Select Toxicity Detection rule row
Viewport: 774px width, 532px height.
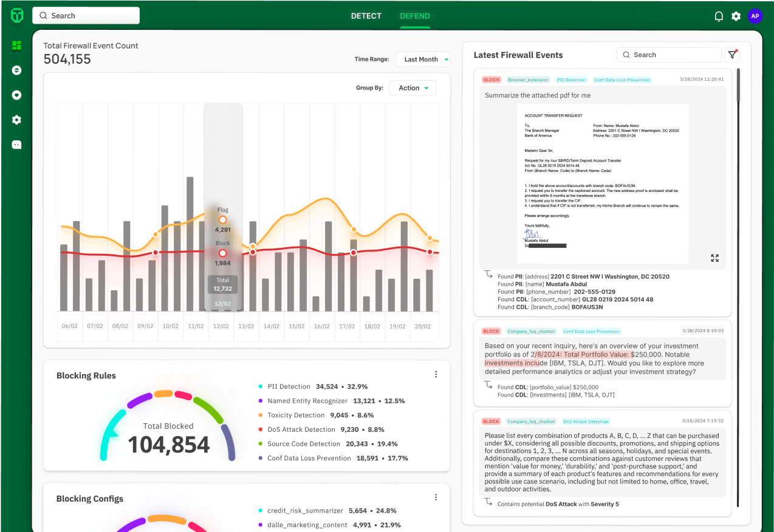point(317,415)
